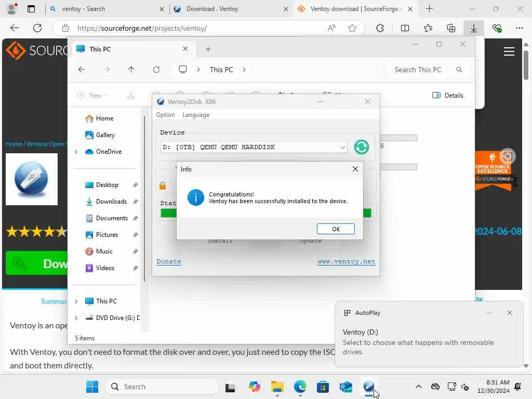Click the Edge back button
This screenshot has height=399, width=532.
click(14, 28)
